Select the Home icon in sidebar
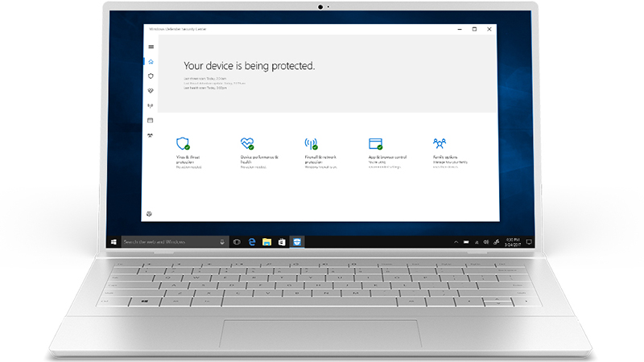 coord(151,62)
